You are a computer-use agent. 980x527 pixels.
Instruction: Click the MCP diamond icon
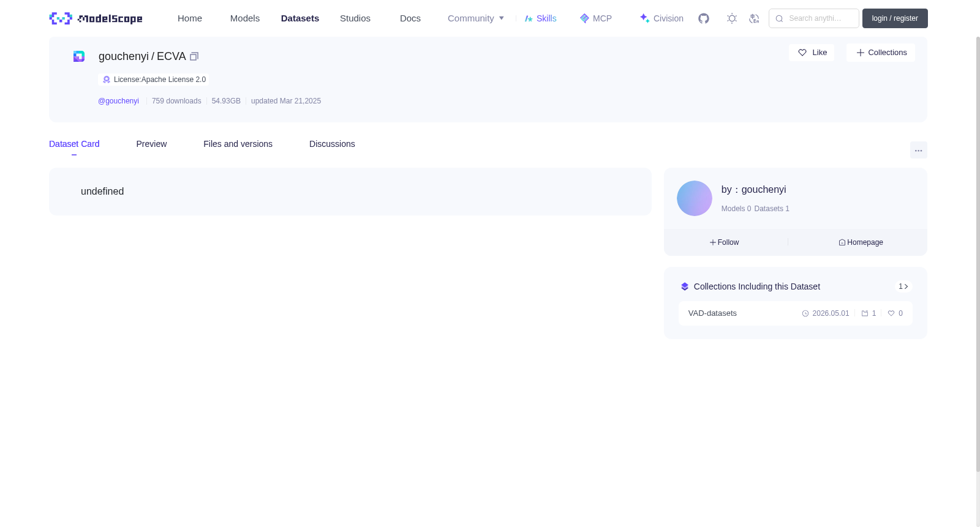[584, 18]
